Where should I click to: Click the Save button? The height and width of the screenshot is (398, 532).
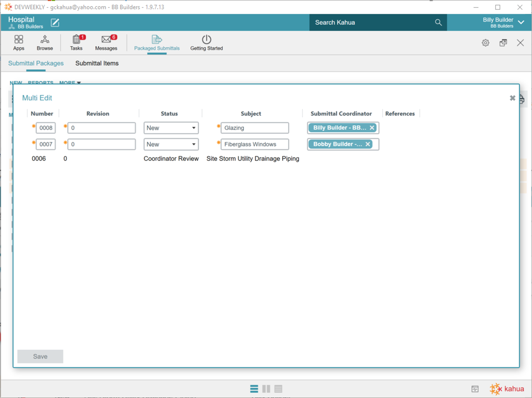pyautogui.click(x=40, y=356)
